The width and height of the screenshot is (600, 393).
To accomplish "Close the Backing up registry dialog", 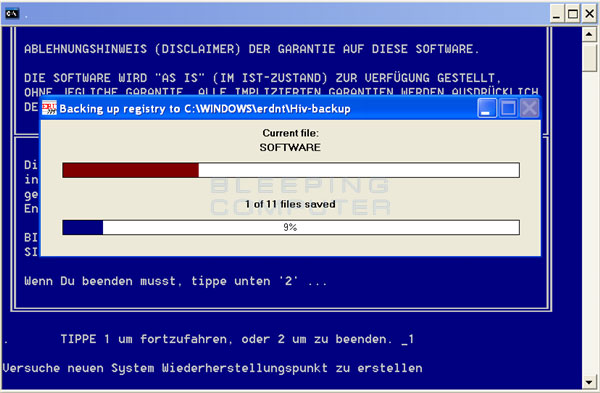I will click(529, 108).
